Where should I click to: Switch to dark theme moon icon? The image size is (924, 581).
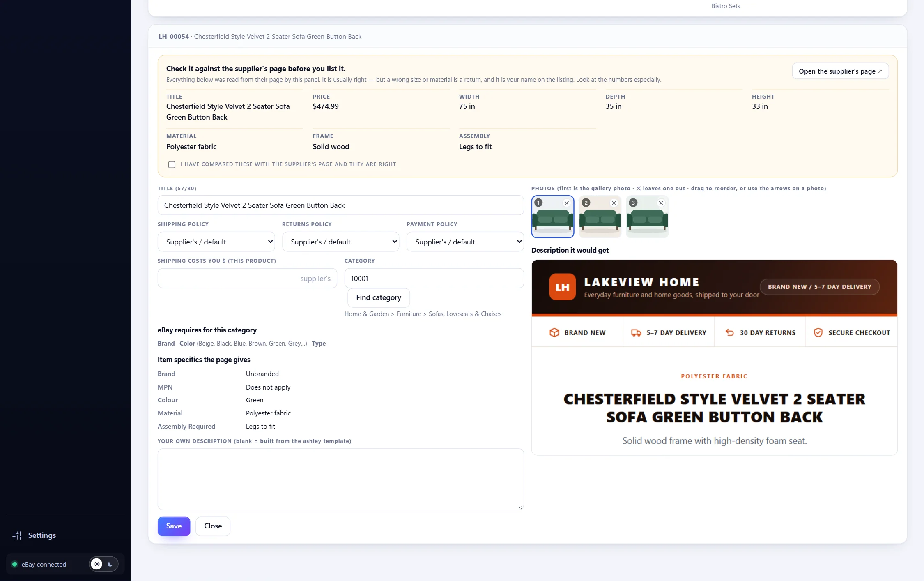pos(110,564)
